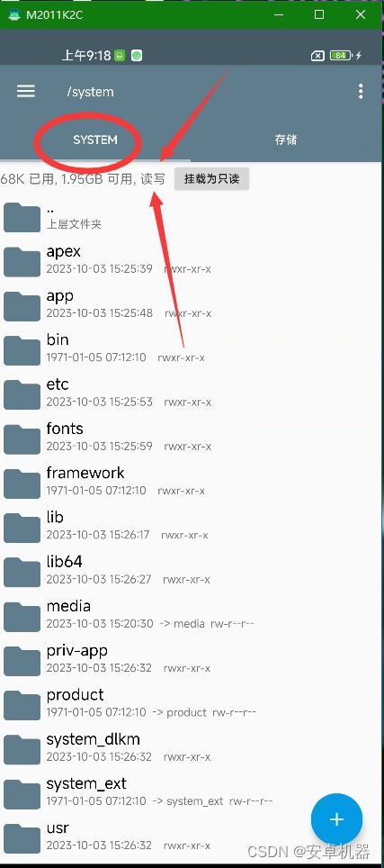Open the etc folder entry
The height and width of the screenshot is (868, 384).
[x=192, y=393]
